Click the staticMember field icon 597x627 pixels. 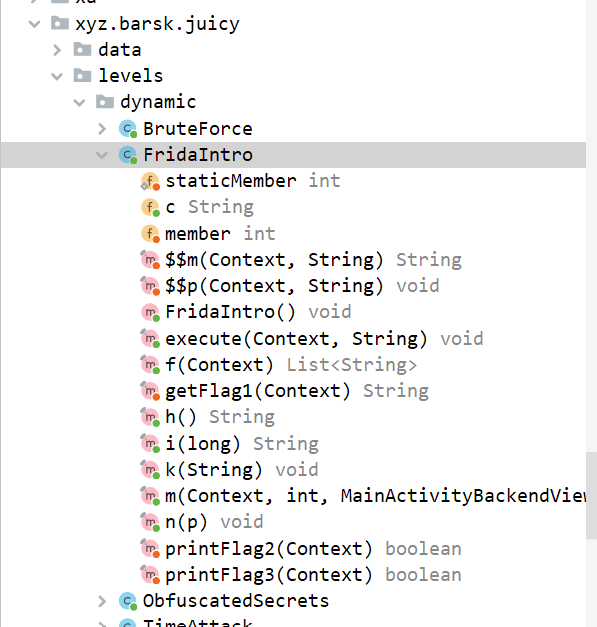(150, 181)
